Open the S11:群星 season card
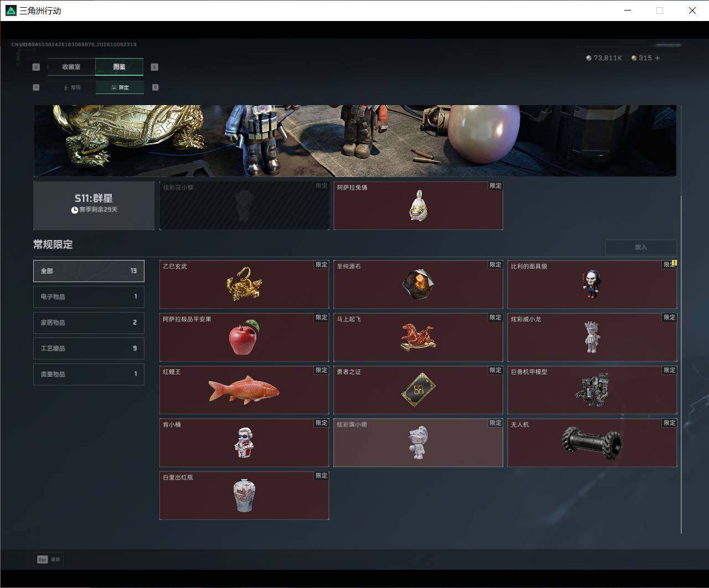709x588 pixels. tap(94, 206)
